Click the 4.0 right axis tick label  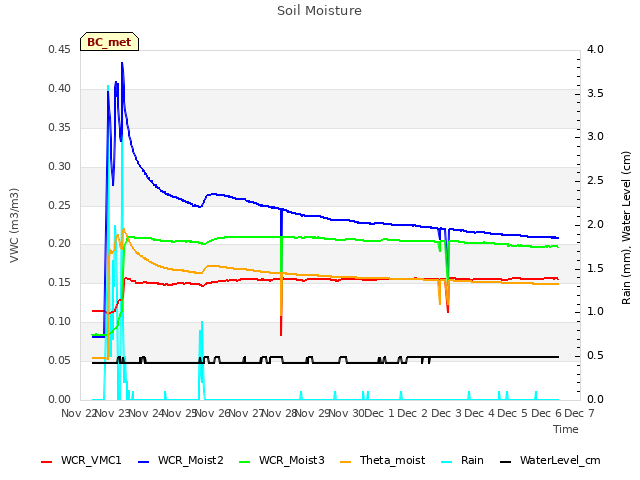click(595, 49)
